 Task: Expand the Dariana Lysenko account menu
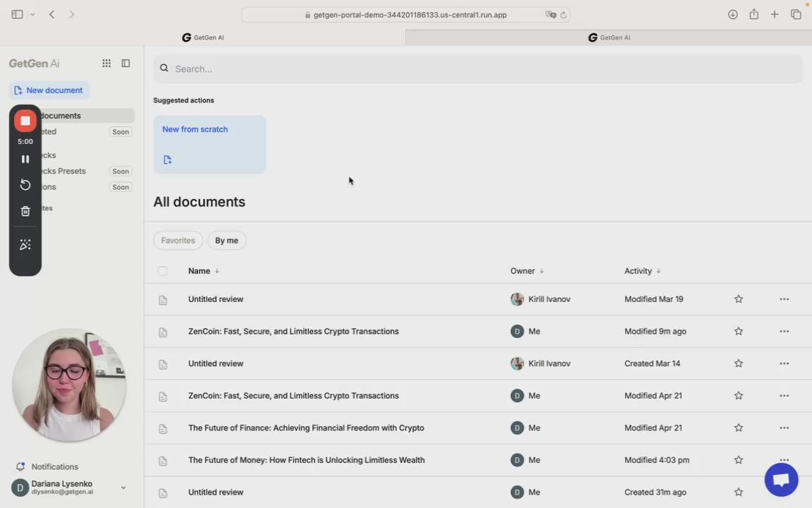[x=123, y=487]
